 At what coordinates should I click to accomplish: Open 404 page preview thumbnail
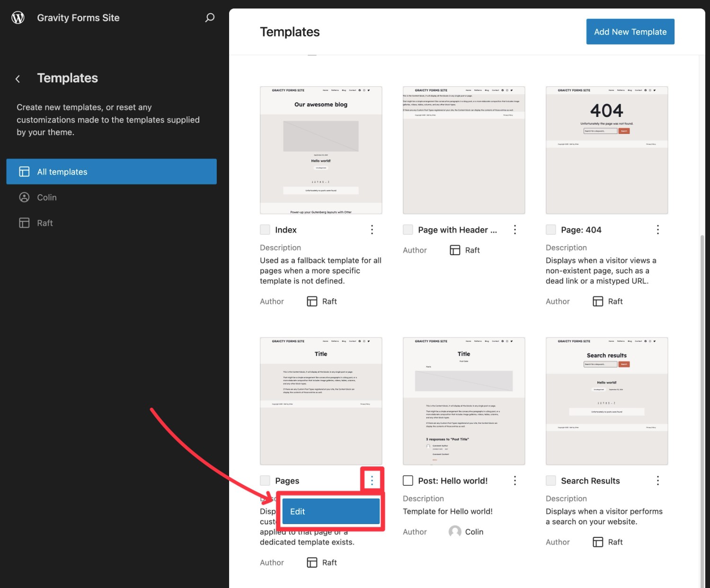pos(607,150)
